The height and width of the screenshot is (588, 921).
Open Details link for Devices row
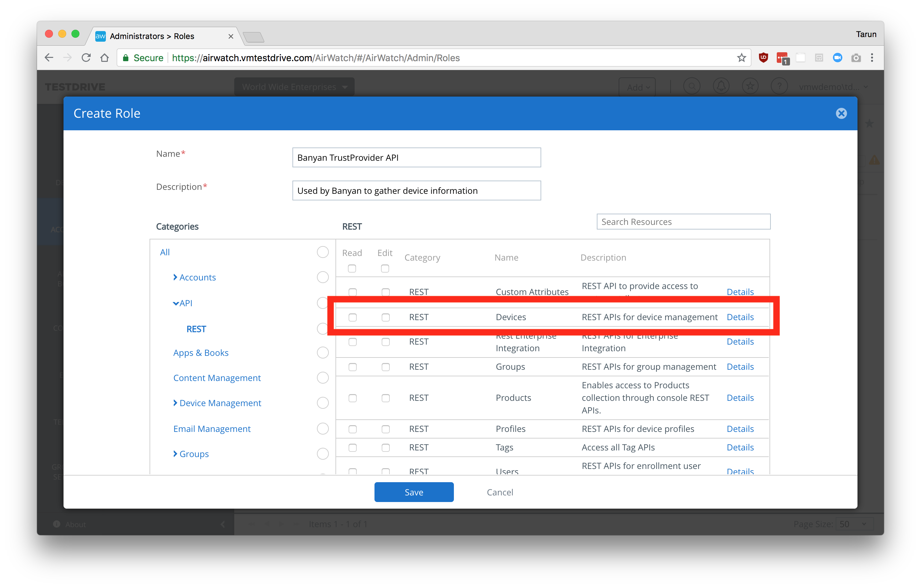pyautogui.click(x=740, y=317)
